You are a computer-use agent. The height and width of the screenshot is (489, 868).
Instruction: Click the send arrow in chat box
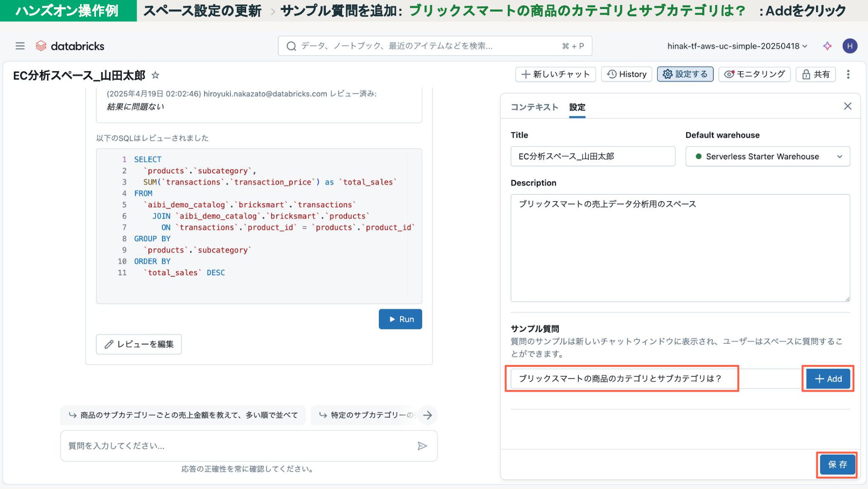coord(422,446)
